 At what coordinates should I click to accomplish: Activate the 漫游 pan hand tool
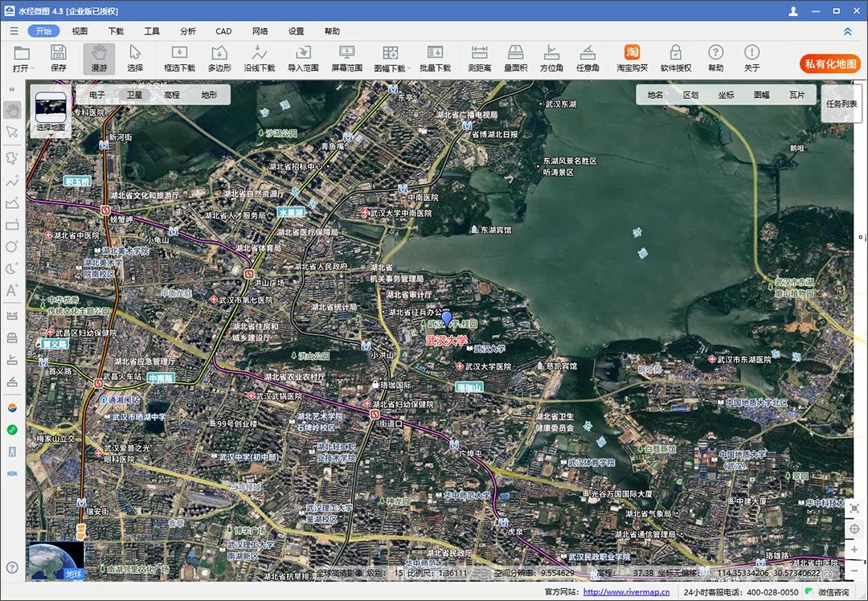[x=99, y=59]
